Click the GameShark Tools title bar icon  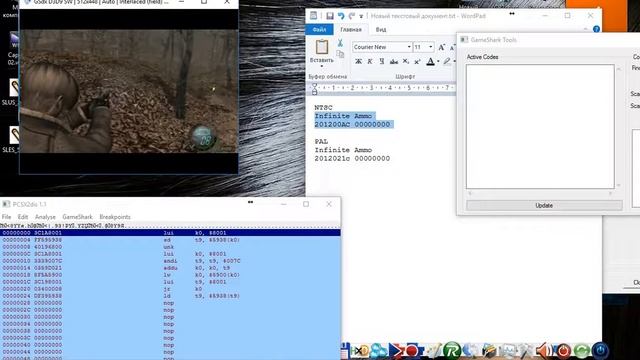[464, 40]
